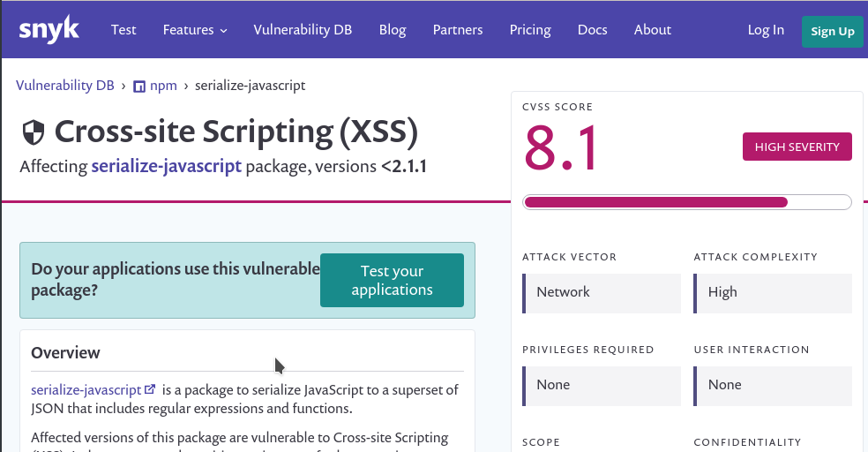The width and height of the screenshot is (868, 452).
Task: Click the SCOPE label
Action: coord(541,442)
